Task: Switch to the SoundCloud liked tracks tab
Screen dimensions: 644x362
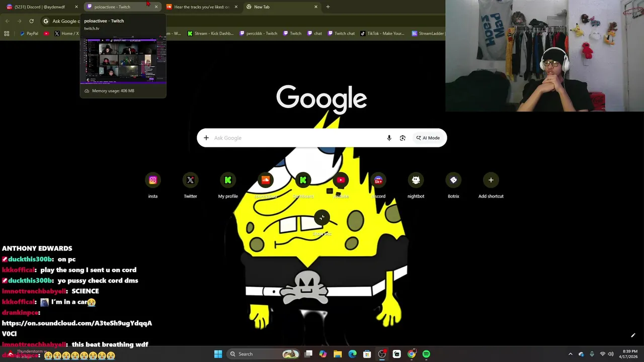Action: pyautogui.click(x=201, y=7)
